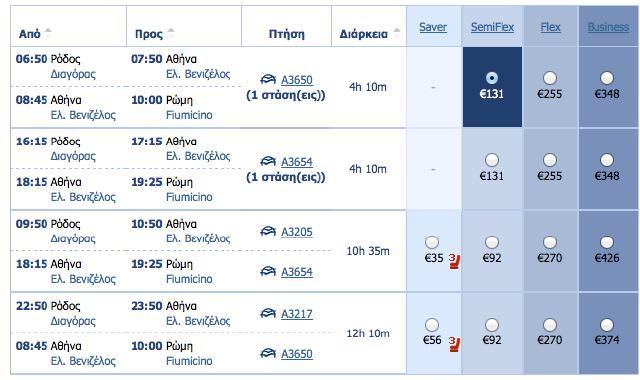Open flight A3205 details link

coord(297,232)
